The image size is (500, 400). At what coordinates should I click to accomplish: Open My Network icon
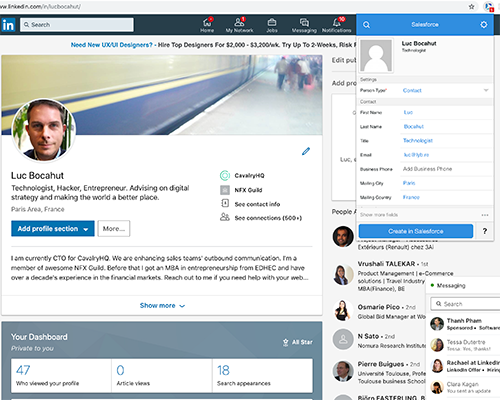click(x=239, y=22)
